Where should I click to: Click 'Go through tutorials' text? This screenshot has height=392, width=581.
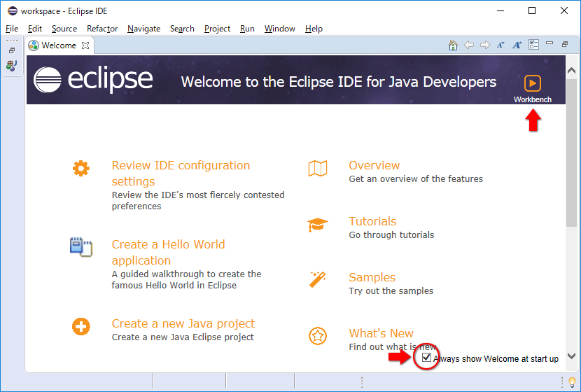click(391, 235)
